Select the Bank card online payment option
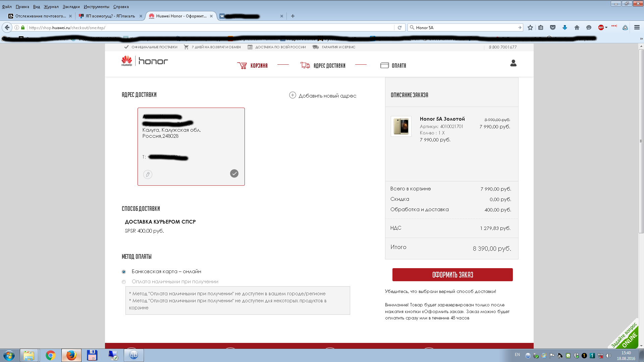644x362 pixels. click(124, 272)
